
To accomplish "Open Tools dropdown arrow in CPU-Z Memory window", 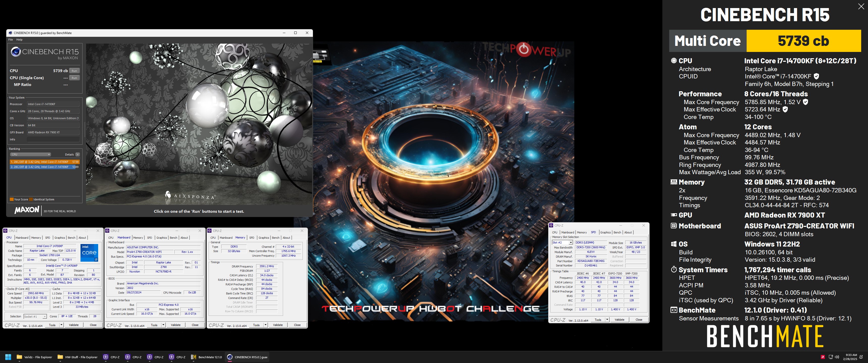I will 265,325.
